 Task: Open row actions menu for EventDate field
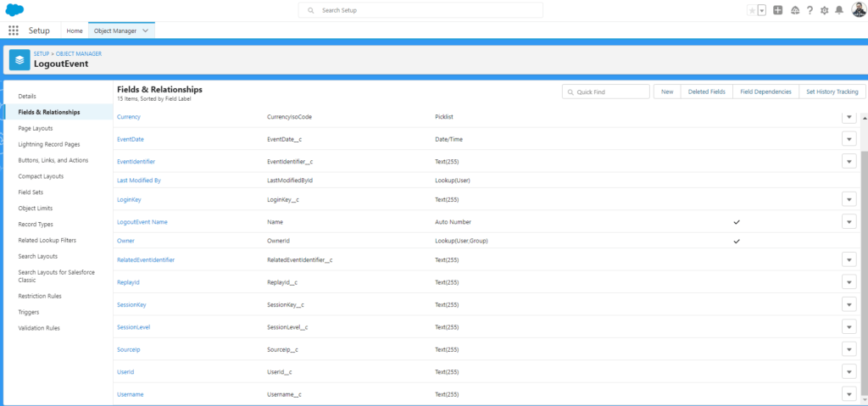tap(849, 139)
